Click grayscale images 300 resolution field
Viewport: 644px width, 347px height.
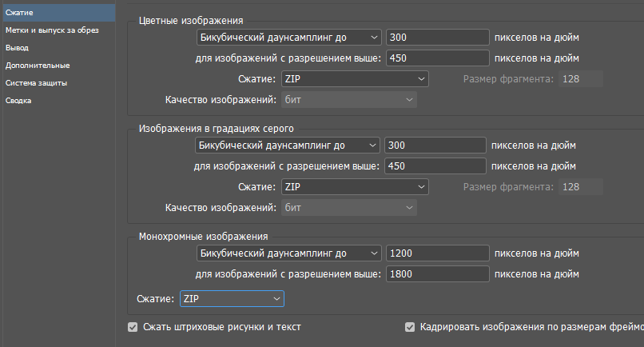tap(435, 145)
